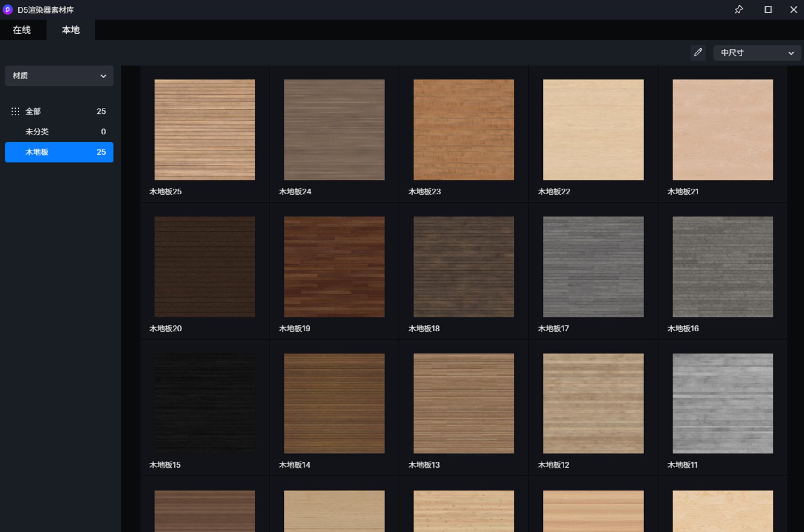Select the 木地板19 material thumbnail

[x=334, y=267]
